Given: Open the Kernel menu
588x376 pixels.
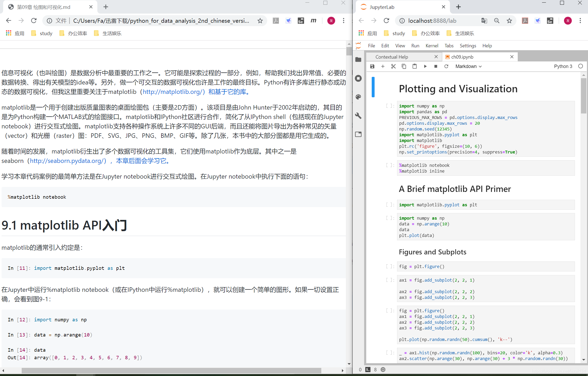Looking at the screenshot, I should [432, 46].
